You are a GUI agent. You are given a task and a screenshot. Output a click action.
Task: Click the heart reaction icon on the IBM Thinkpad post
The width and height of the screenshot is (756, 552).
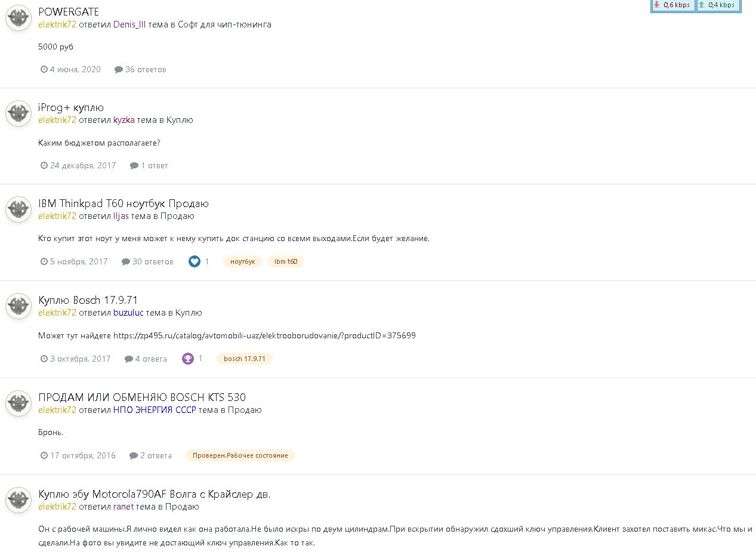(x=195, y=261)
